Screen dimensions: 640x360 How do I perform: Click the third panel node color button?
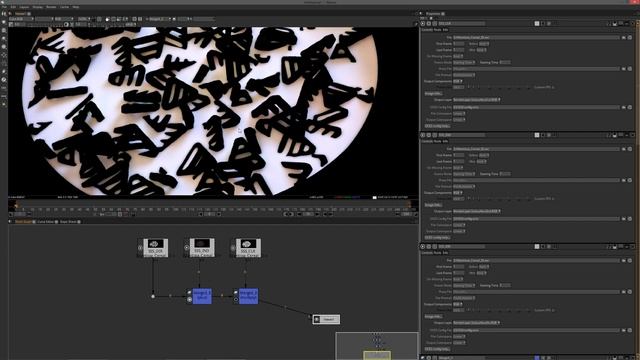pyautogui.click(x=537, y=247)
